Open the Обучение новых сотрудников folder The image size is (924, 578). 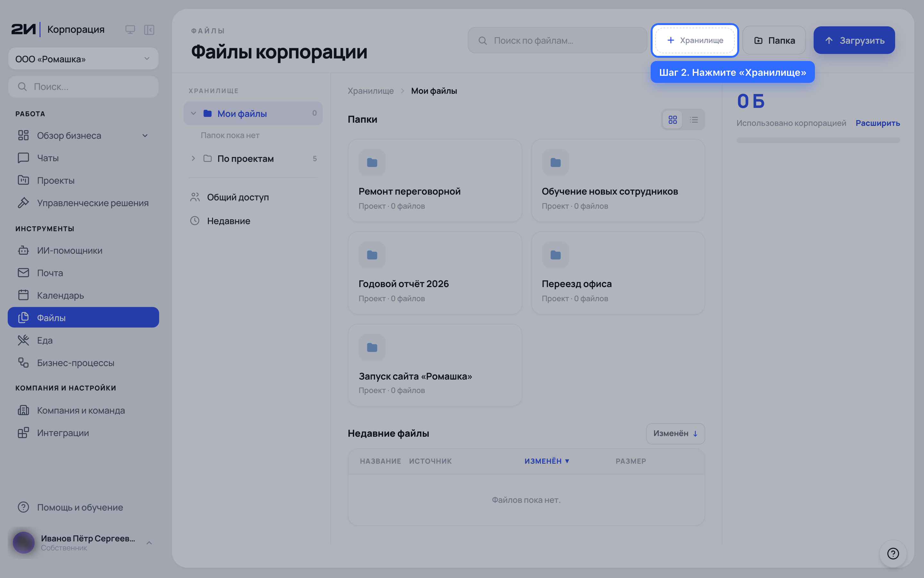tap(618, 180)
